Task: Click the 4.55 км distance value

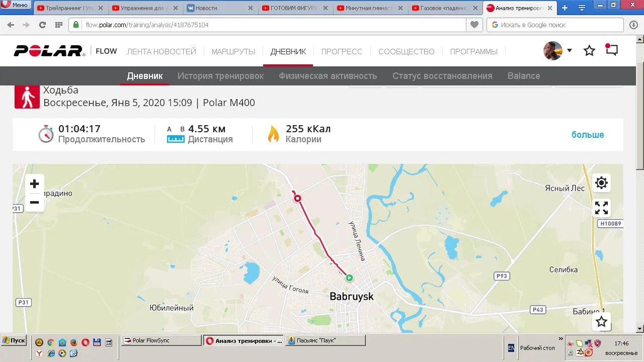Action: (x=207, y=129)
